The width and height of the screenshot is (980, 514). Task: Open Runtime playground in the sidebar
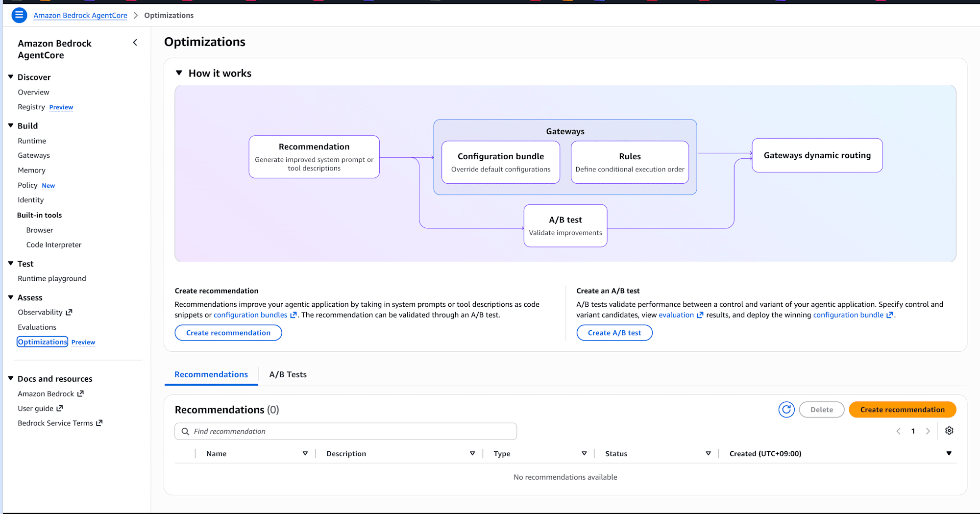52,278
